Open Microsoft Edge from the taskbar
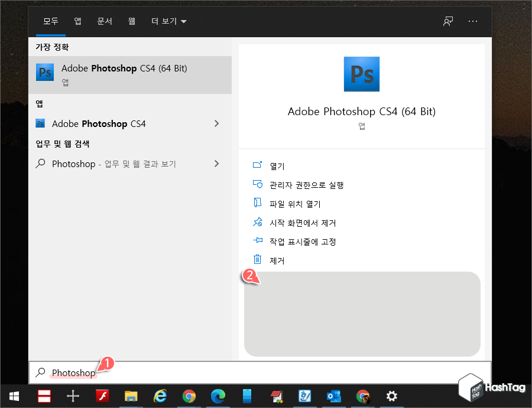The height and width of the screenshot is (408, 532). tap(218, 396)
